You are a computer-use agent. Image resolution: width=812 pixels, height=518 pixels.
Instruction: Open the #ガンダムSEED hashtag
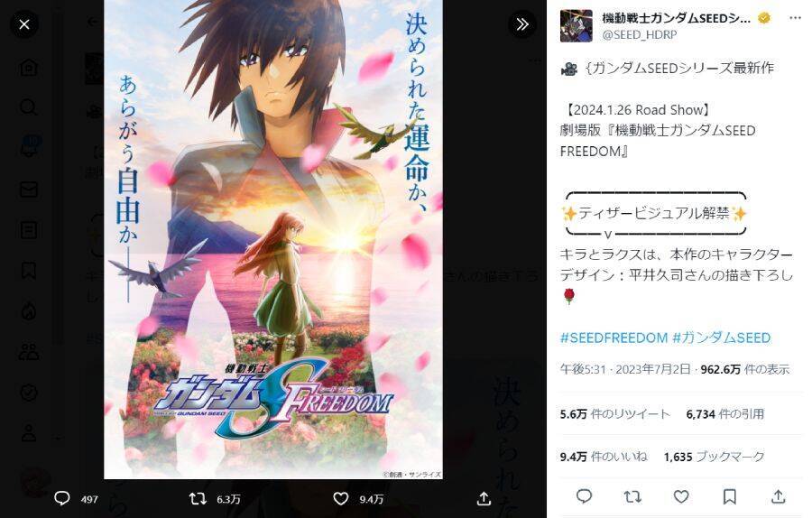[722, 338]
